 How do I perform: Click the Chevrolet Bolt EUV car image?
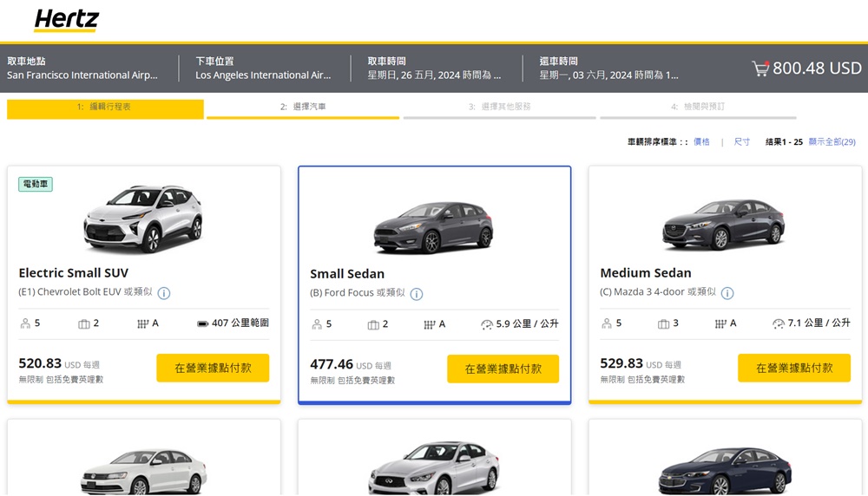143,219
